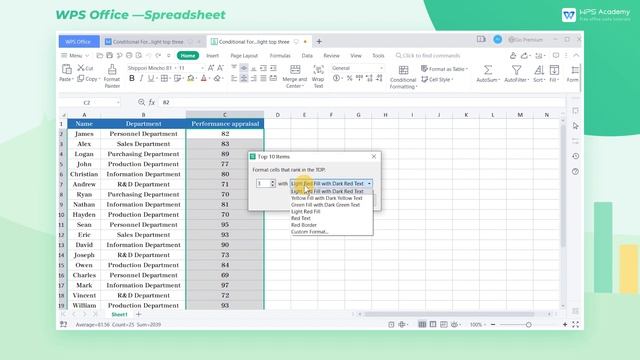640x360 pixels.
Task: Toggle Bold formatting
Action: pyautogui.click(x=131, y=78)
